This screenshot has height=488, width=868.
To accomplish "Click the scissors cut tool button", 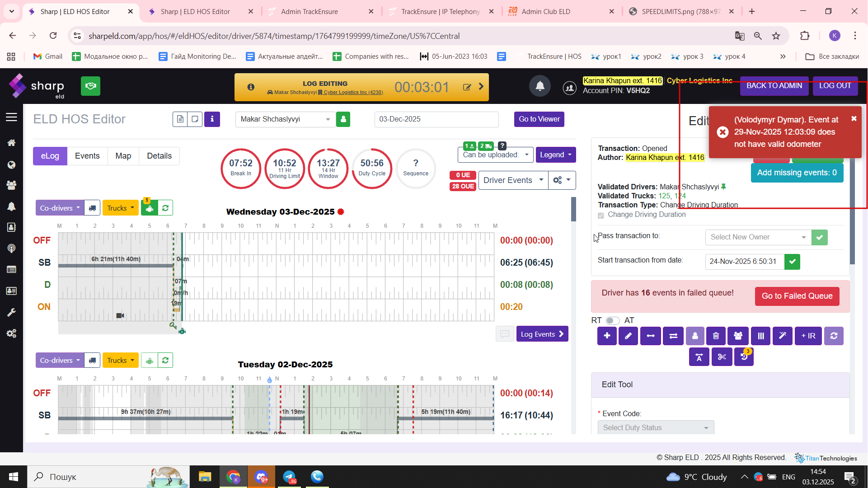I will point(722,357).
